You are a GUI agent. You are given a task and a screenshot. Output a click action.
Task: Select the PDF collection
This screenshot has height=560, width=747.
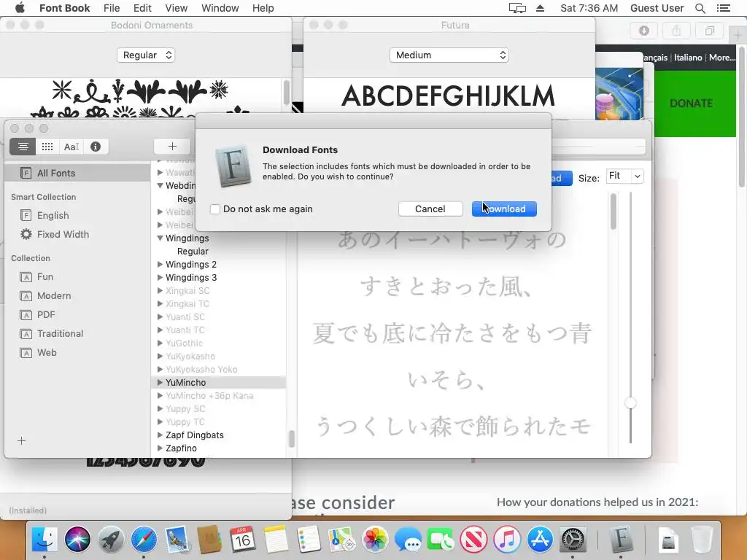pos(46,315)
